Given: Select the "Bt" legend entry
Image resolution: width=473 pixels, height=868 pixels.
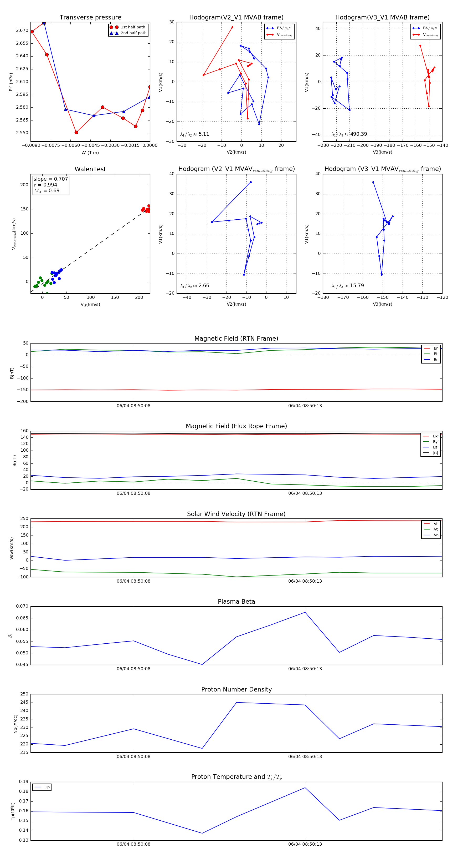Looking at the screenshot, I should click(x=431, y=354).
